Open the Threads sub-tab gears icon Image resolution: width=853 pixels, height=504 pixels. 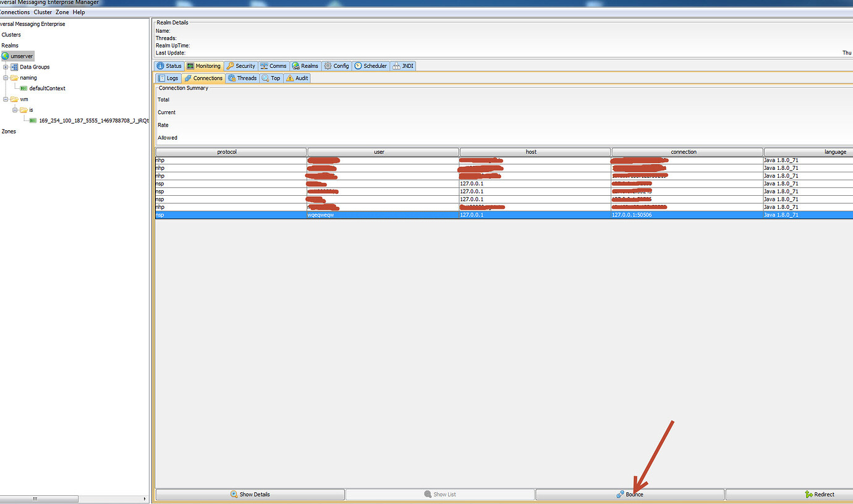pos(232,78)
